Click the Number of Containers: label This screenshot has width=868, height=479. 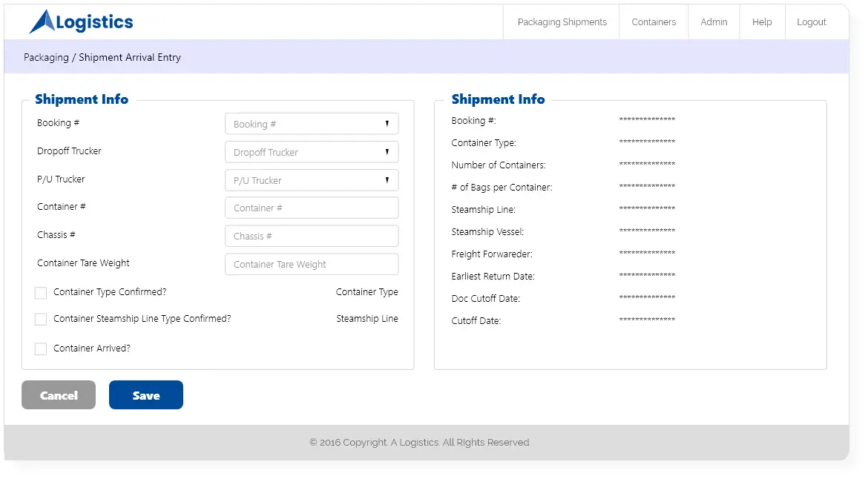click(x=499, y=165)
